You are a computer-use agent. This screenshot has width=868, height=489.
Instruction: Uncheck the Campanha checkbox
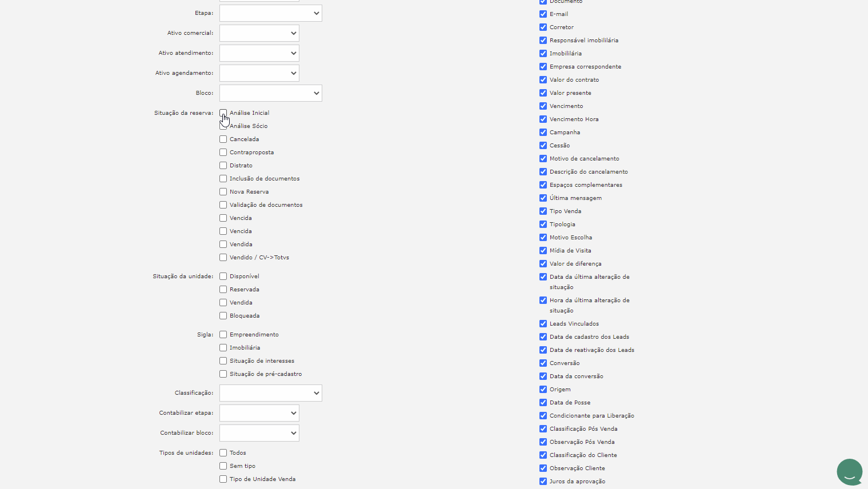[543, 133]
